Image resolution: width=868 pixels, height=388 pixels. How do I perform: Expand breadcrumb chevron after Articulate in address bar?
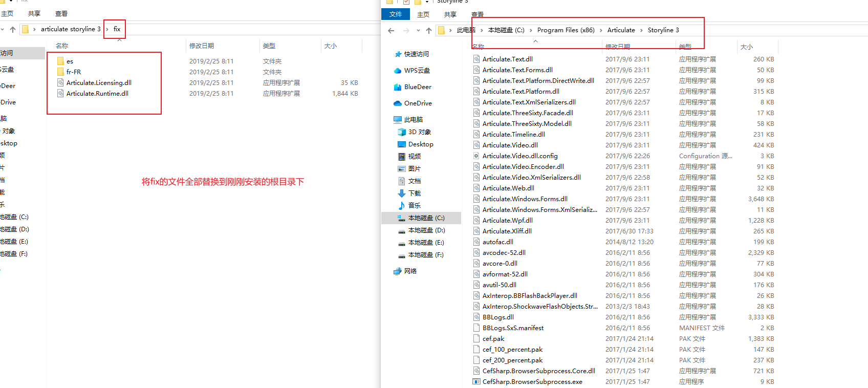(641, 31)
